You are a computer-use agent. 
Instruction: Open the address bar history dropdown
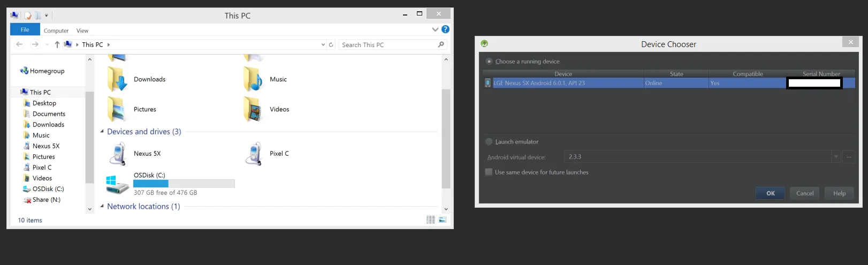tap(323, 45)
